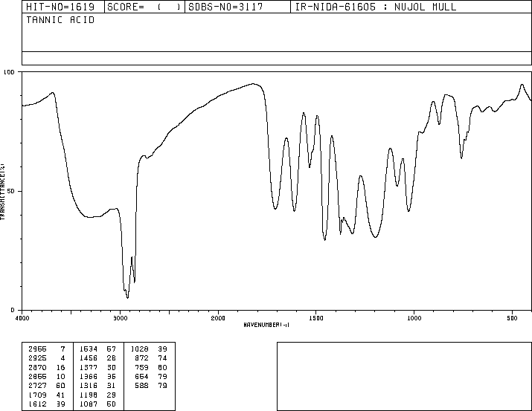Image resolution: width=532 pixels, height=411 pixels.
Task: Click transmittance value 29 beside peak 1198
Action: click(x=112, y=395)
